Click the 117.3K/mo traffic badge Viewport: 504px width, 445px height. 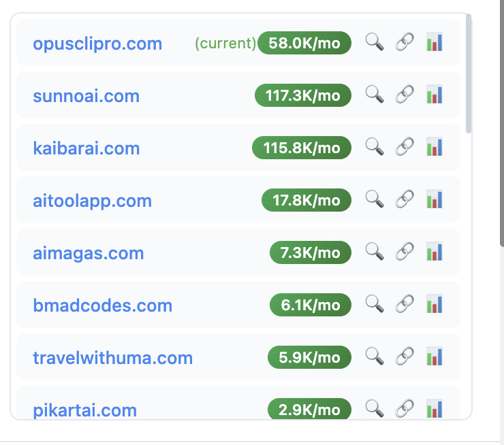[302, 96]
